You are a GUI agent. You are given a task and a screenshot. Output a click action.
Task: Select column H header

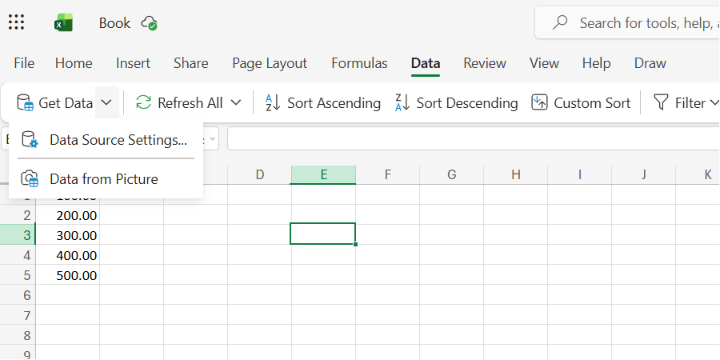tap(516, 174)
